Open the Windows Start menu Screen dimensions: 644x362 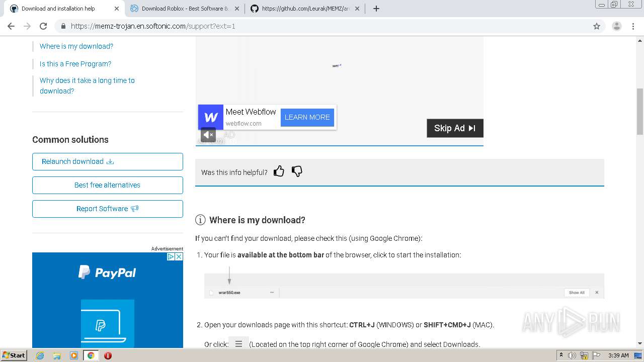(x=14, y=355)
